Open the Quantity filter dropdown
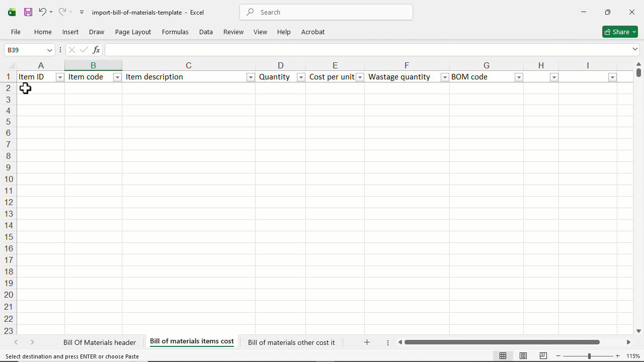644x362 pixels. 301,77
